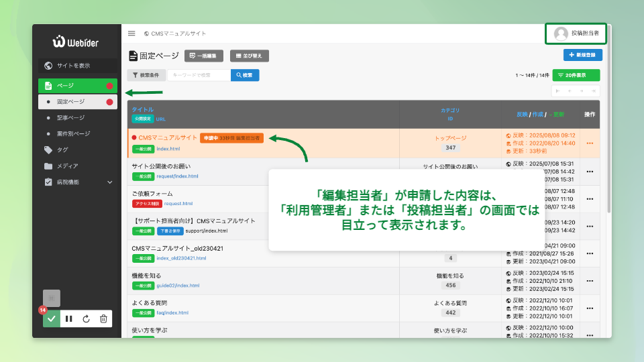Open the hamburger menu in top bar
Viewport: 644px width, 362px height.
131,34
